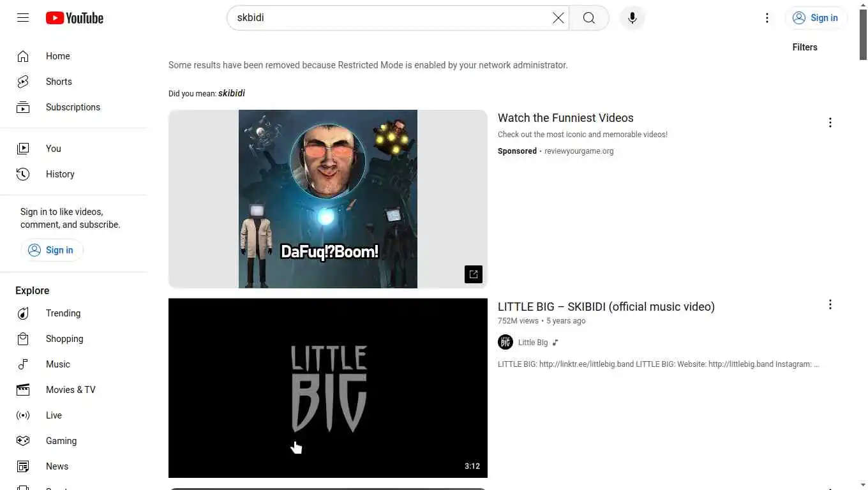Click the 'skibidi' did-you-mean suggestion
This screenshot has width=868, height=490.
(232, 93)
